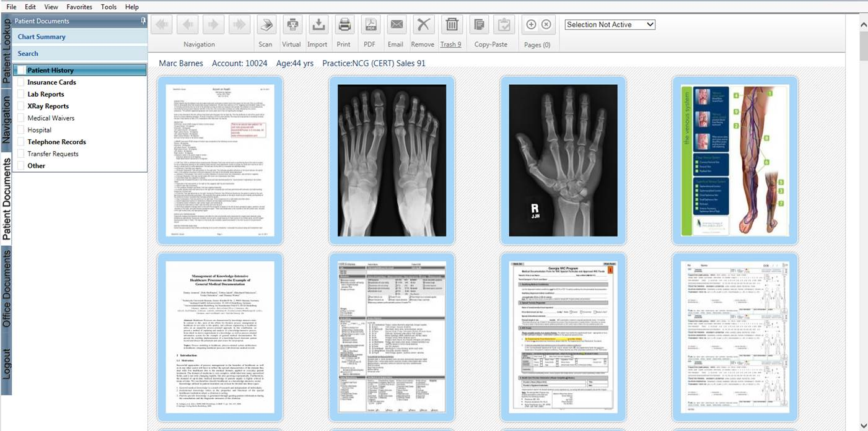868x431 pixels.
Task: Click the Logout vertical tab
Action: pyautogui.click(x=6, y=364)
